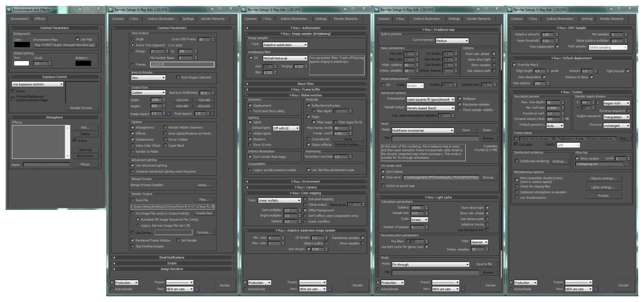644x302 pixels.
Task: Open the exposure control dropdown
Action: [x=37, y=84]
